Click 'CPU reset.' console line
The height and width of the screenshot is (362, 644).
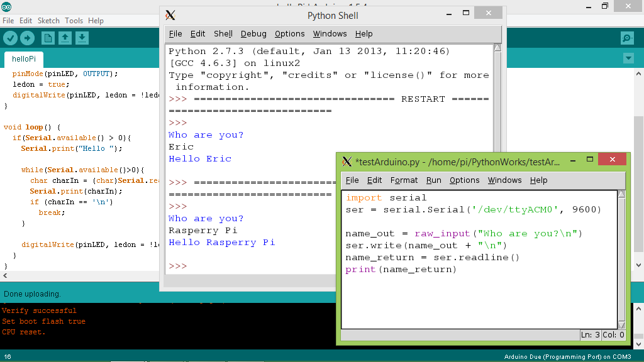pos(23,332)
